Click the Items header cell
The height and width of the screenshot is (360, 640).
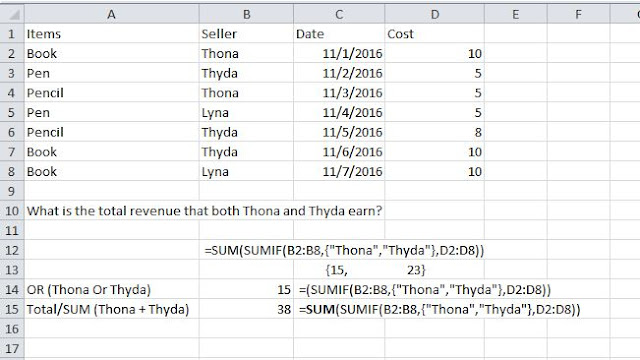(x=111, y=34)
